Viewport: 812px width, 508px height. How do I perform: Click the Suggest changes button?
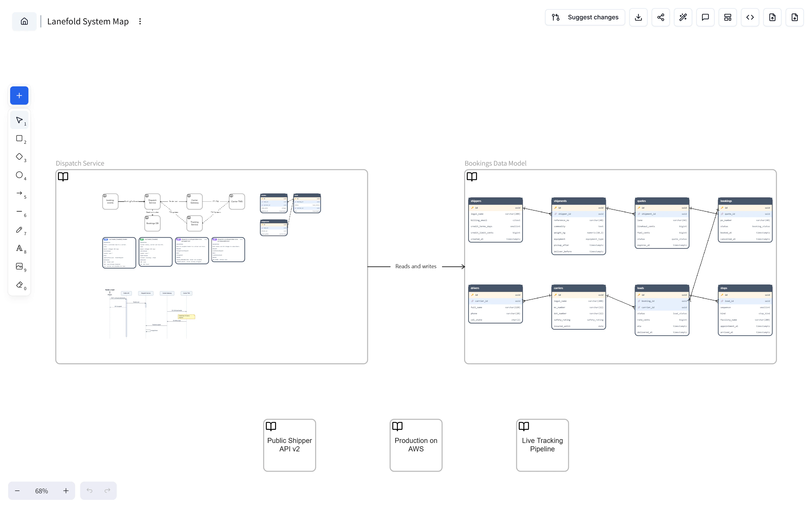[x=585, y=17]
